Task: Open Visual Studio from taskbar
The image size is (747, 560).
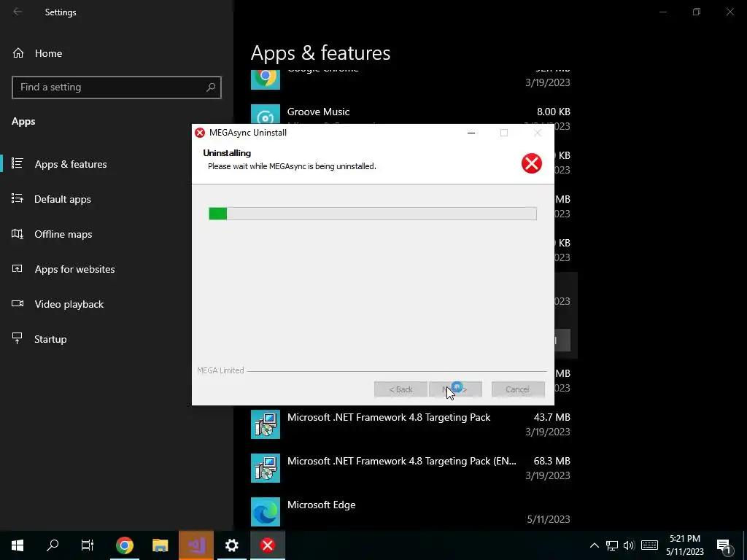Action: pos(196,545)
